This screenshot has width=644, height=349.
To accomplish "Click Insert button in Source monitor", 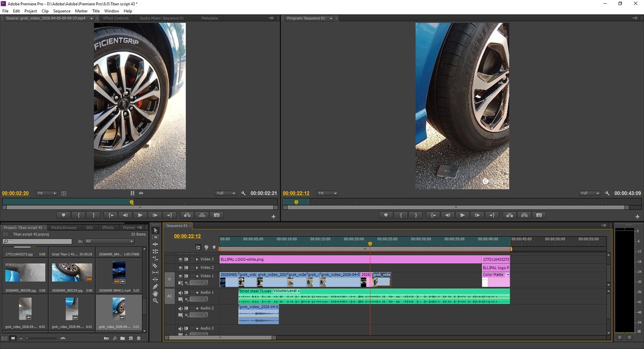I will coord(186,215).
